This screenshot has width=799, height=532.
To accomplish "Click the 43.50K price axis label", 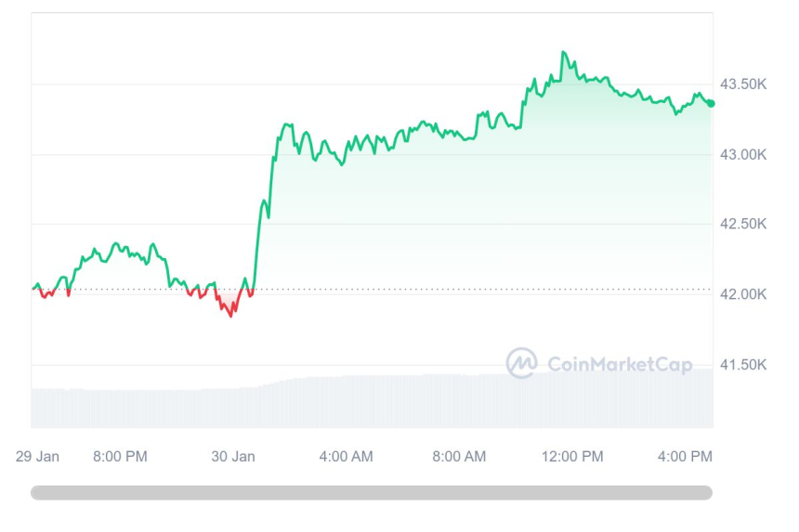I will [744, 84].
